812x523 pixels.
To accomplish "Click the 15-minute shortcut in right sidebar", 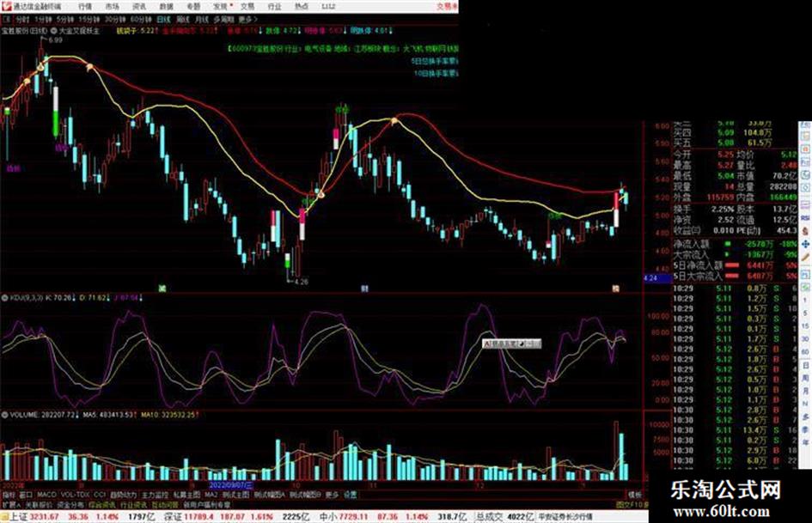I will [805, 325].
